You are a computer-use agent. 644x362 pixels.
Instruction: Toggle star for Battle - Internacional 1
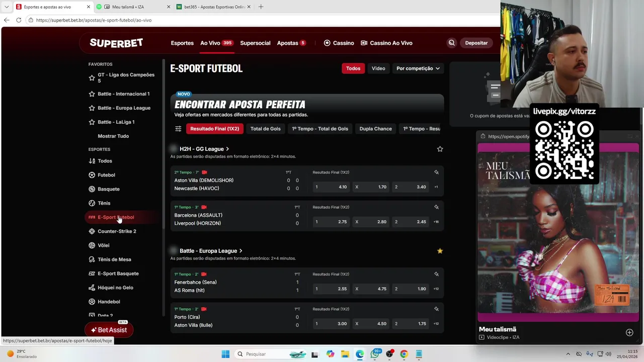click(x=92, y=94)
